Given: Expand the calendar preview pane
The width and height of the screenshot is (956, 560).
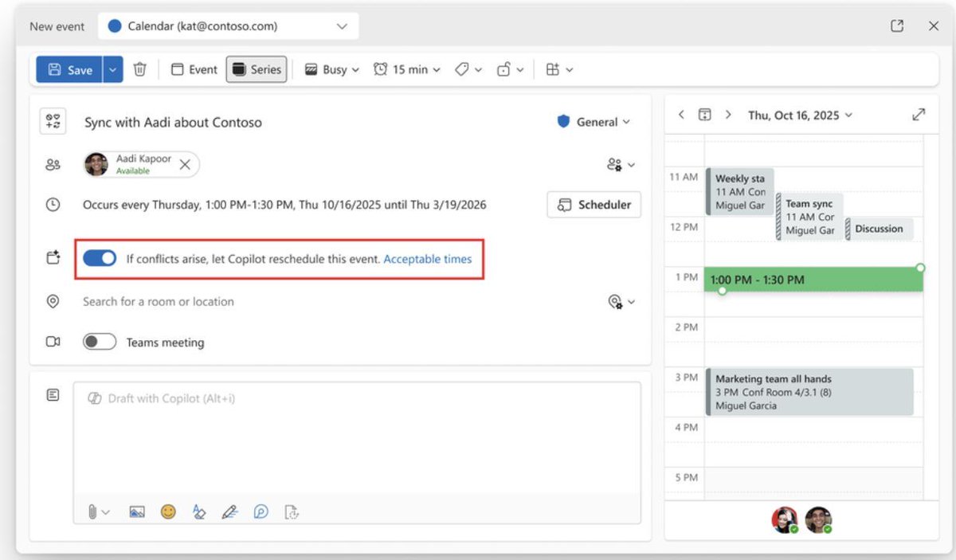Looking at the screenshot, I should coord(919,115).
